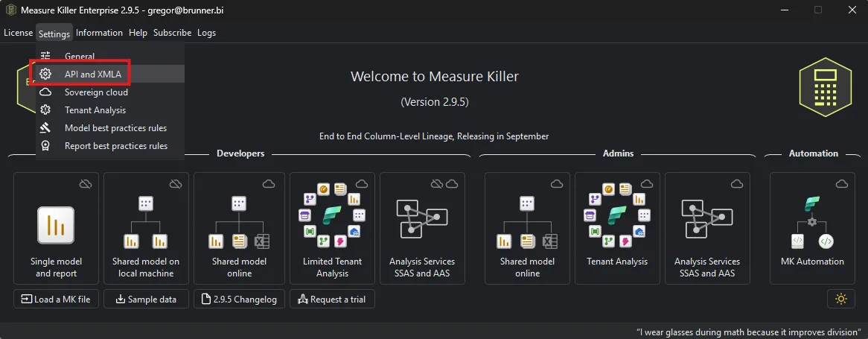Click Fabric icon circle on Limited Tenant Analysis
868x339 pixels.
tap(332, 216)
